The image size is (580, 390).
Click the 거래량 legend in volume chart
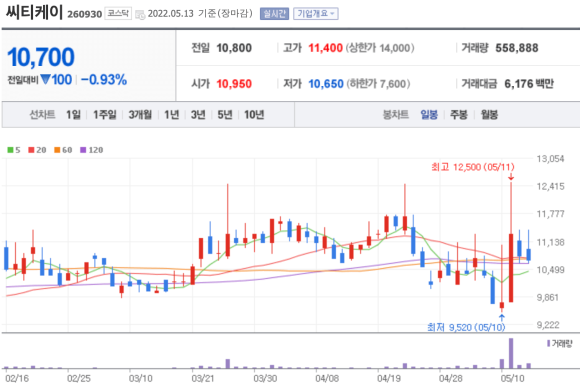[x=559, y=344]
